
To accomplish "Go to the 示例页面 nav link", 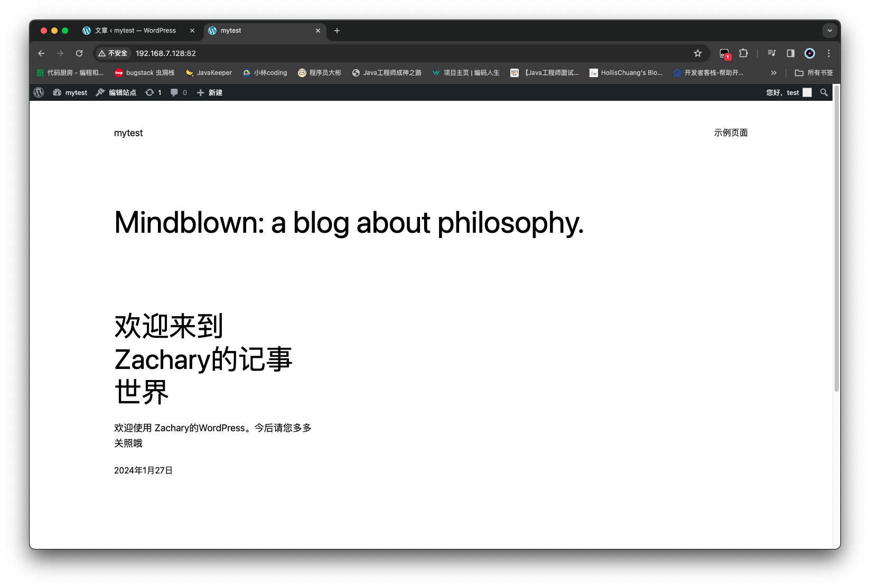I will 731,133.
